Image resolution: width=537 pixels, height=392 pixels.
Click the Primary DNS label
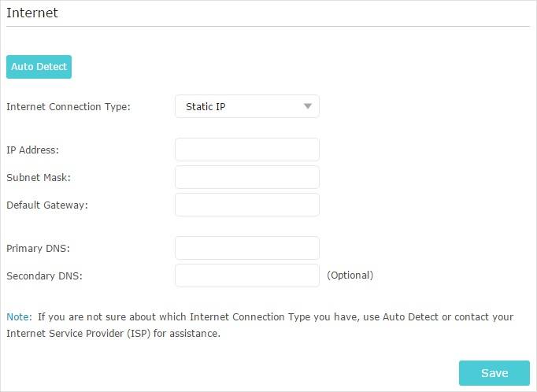tap(38, 248)
